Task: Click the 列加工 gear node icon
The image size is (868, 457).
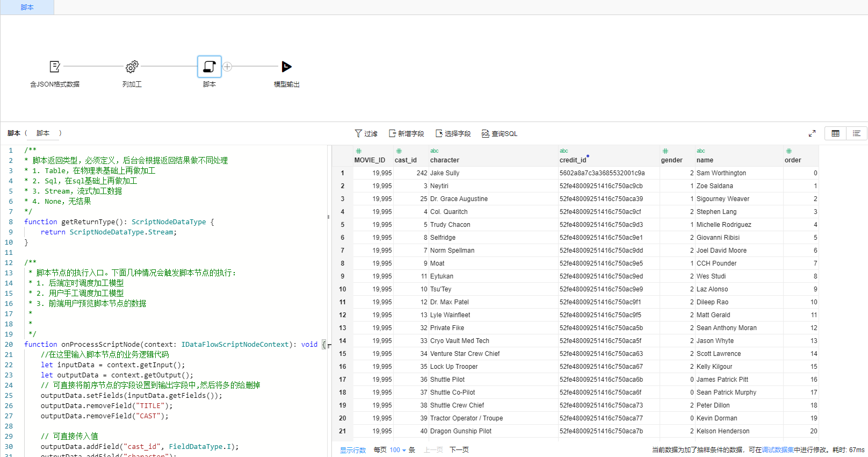Action: 132,67
